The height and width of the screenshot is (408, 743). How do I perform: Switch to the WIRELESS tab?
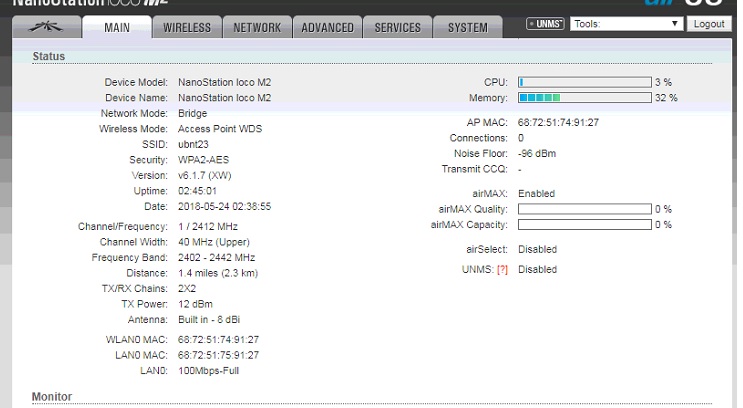pyautogui.click(x=187, y=27)
